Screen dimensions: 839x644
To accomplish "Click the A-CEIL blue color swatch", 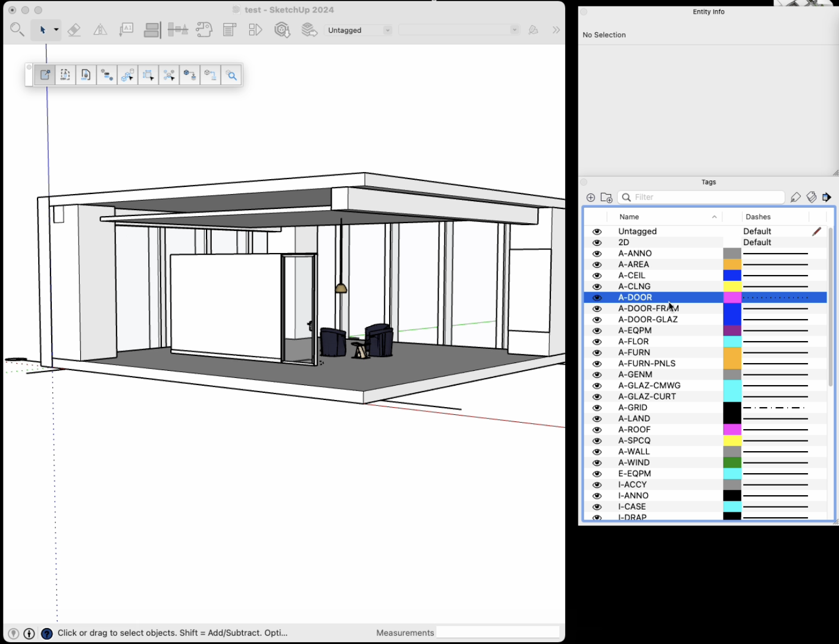I will pos(732,276).
